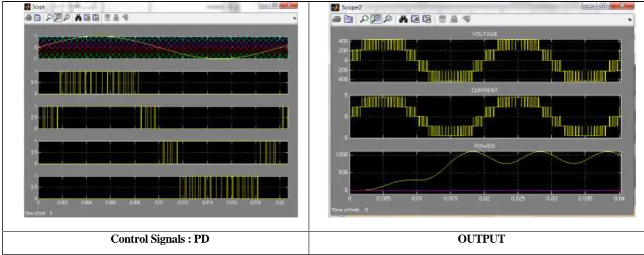Select Zoom X-axis tool in Scope window

58,18
